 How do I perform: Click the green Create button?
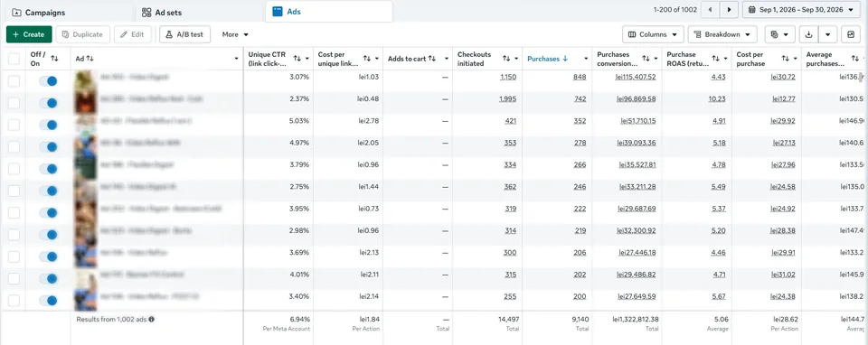[29, 34]
